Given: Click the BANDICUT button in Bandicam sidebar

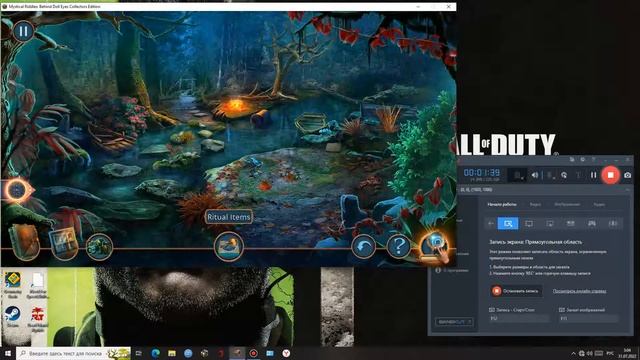Looking at the screenshot, I should click(x=454, y=322).
